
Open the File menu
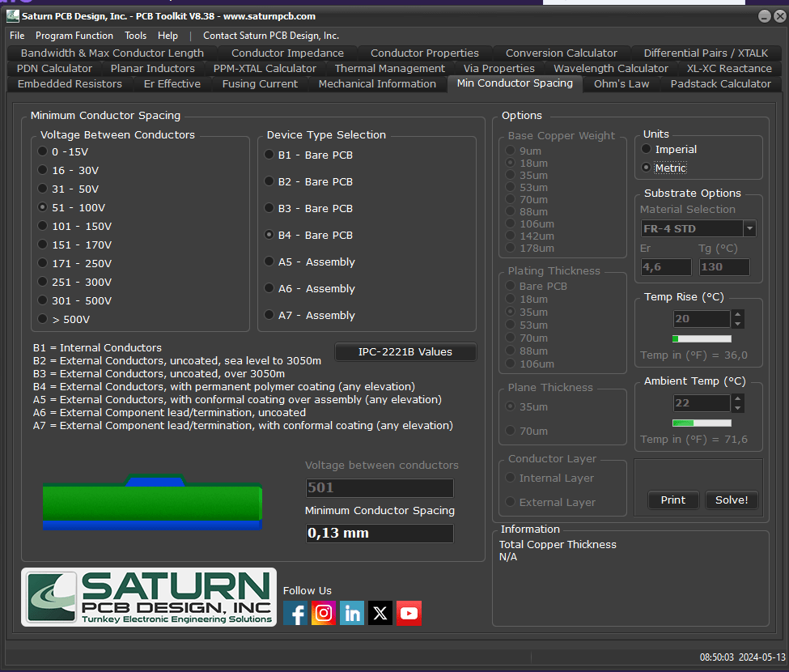(x=17, y=36)
